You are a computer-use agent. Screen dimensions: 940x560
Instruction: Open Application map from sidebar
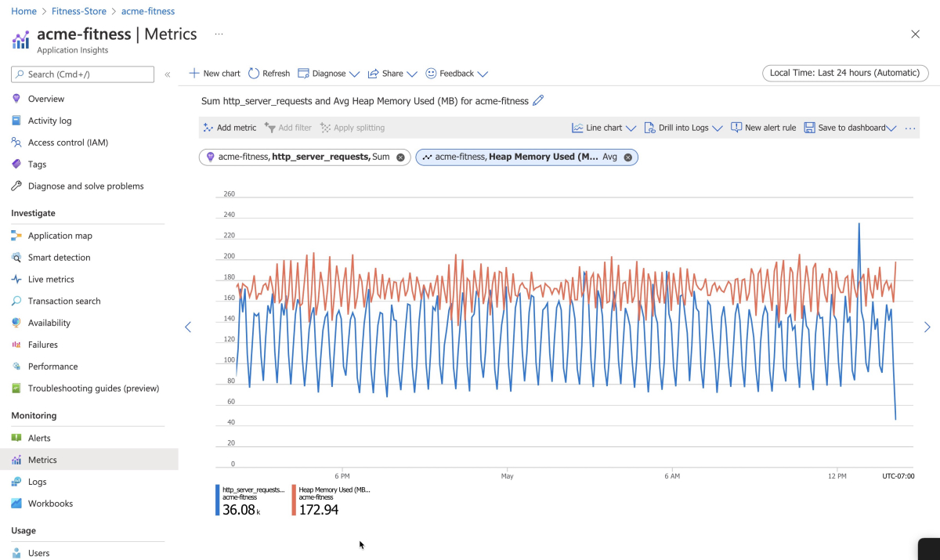click(60, 236)
